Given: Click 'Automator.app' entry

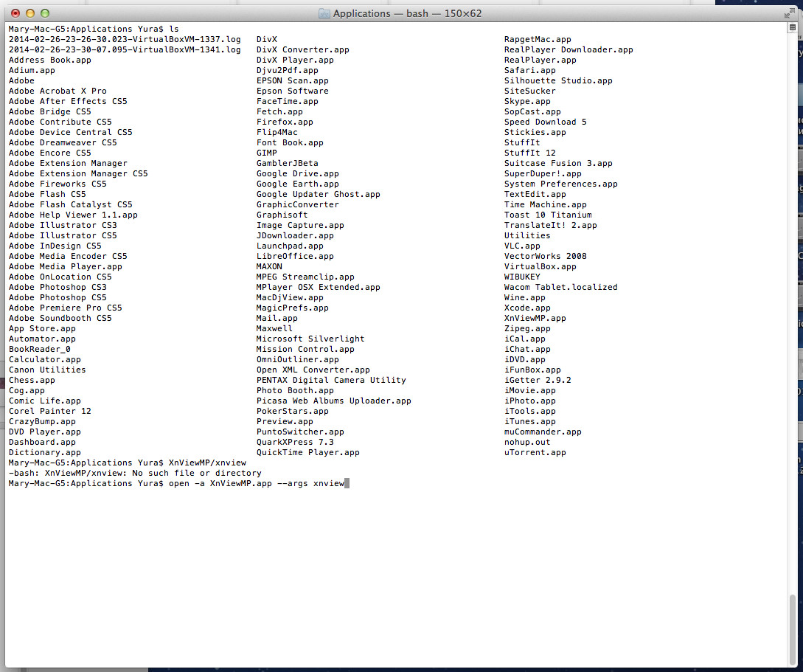Looking at the screenshot, I should click(x=42, y=339).
